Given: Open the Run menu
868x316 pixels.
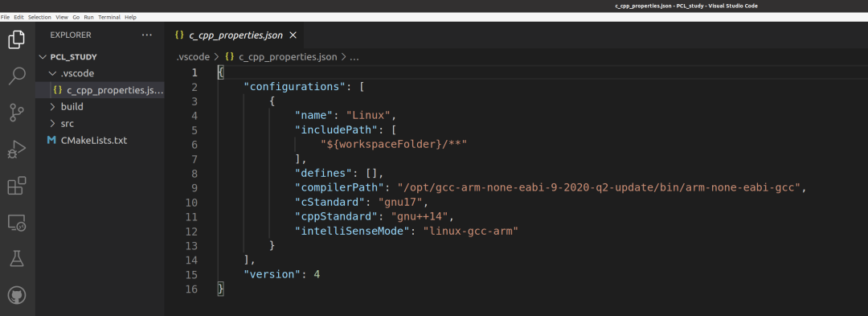Looking at the screenshot, I should pyautogui.click(x=88, y=17).
